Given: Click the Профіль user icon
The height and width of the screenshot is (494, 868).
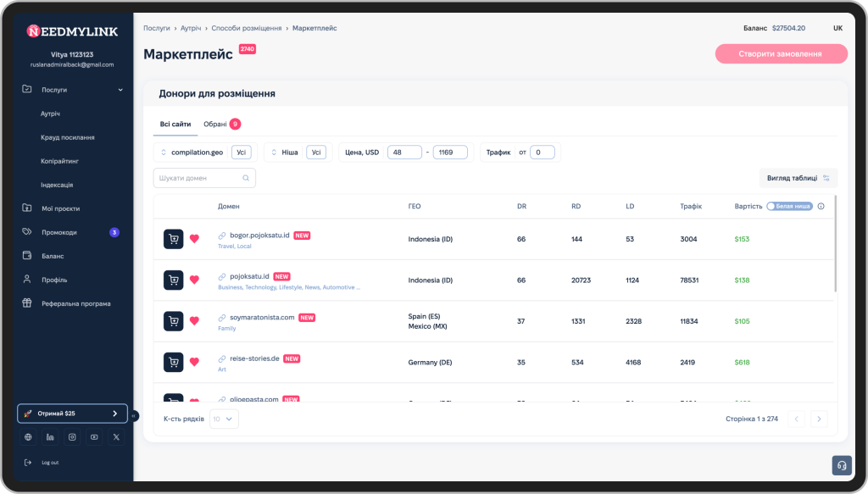Looking at the screenshot, I should pyautogui.click(x=26, y=280).
